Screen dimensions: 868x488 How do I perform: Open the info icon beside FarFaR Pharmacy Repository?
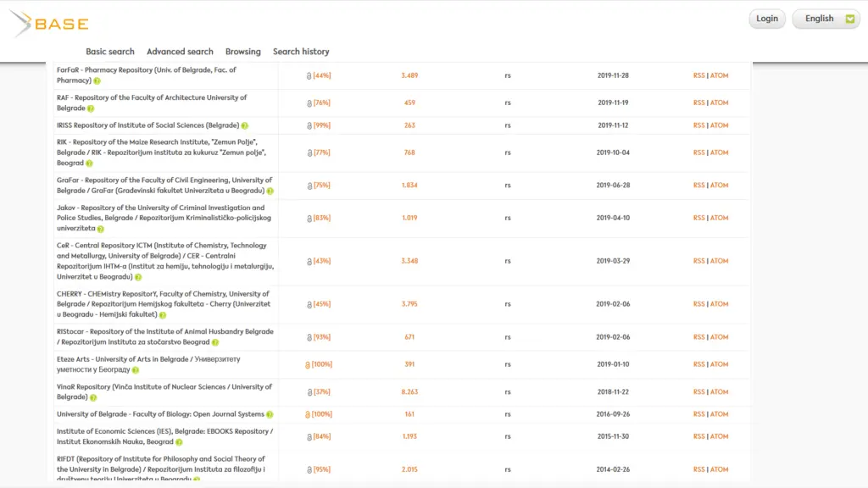pos(97,80)
